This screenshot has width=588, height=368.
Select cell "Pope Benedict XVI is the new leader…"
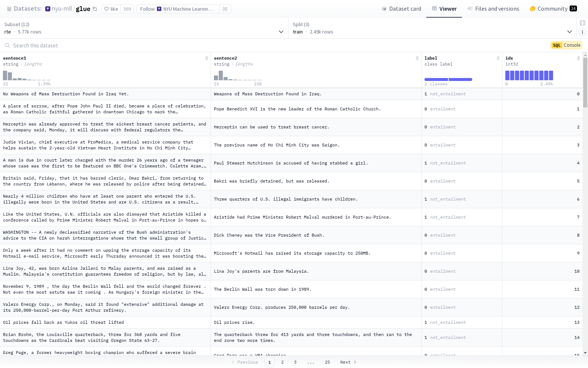(316, 109)
